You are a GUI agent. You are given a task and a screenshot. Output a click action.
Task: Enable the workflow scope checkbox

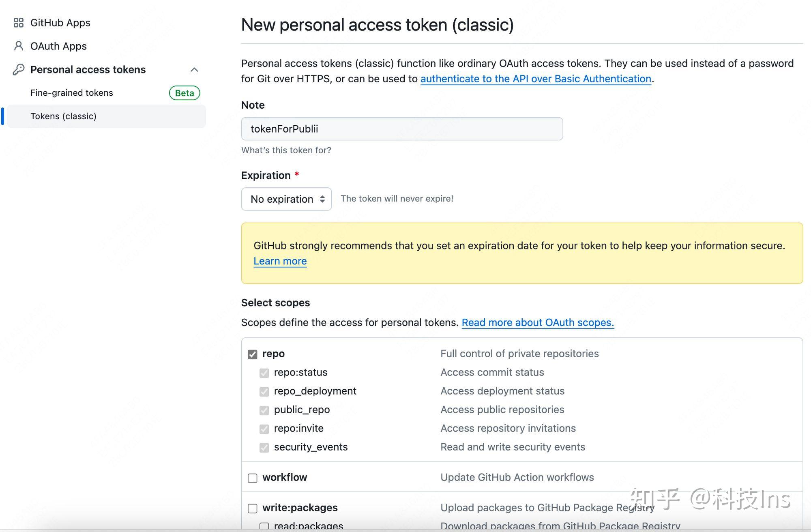252,478
